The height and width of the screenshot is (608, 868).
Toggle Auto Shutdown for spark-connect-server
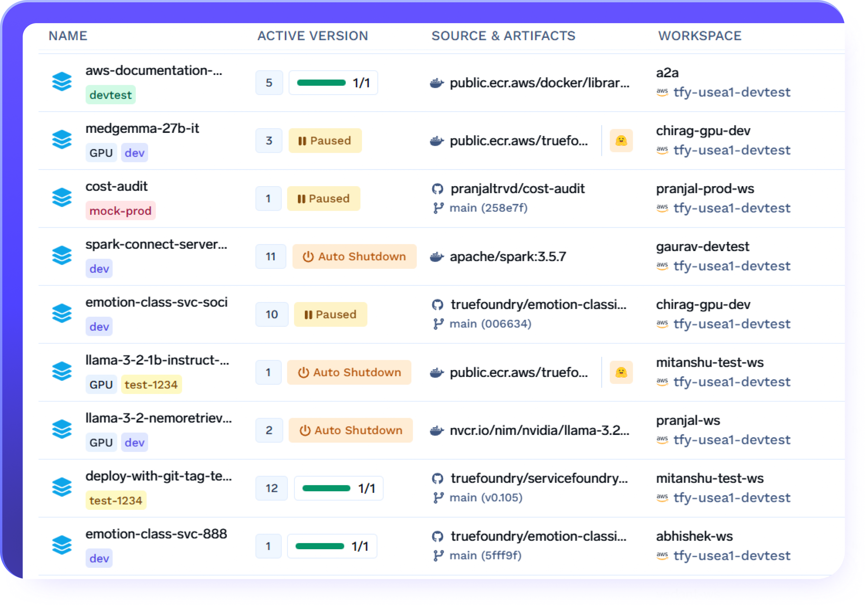[354, 256]
